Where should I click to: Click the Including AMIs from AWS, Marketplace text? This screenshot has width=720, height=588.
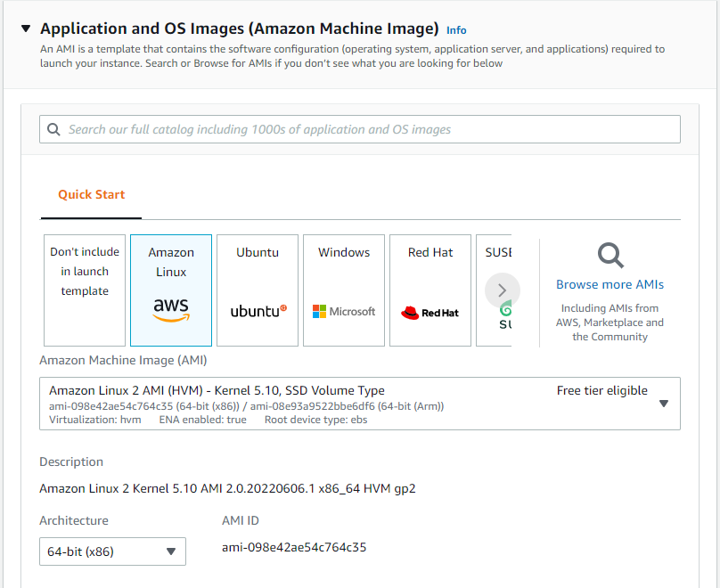[610, 323]
